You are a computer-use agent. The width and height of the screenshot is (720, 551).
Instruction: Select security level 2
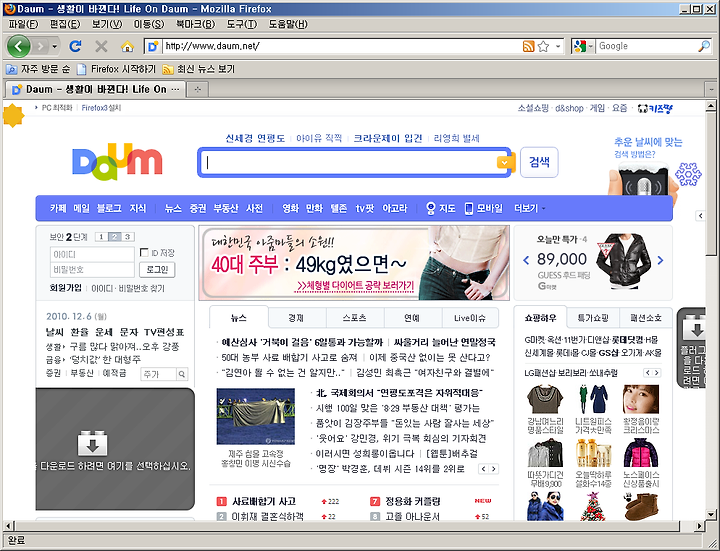click(114, 236)
